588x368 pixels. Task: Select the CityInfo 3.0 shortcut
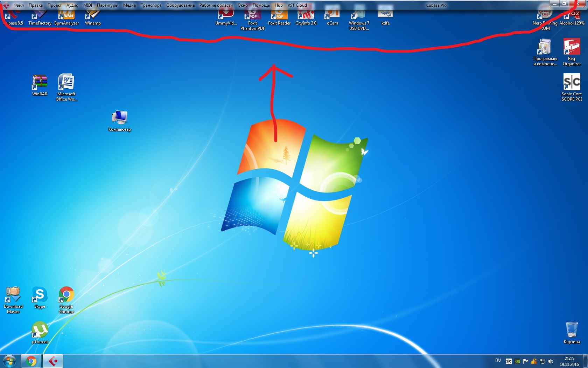[x=306, y=18]
